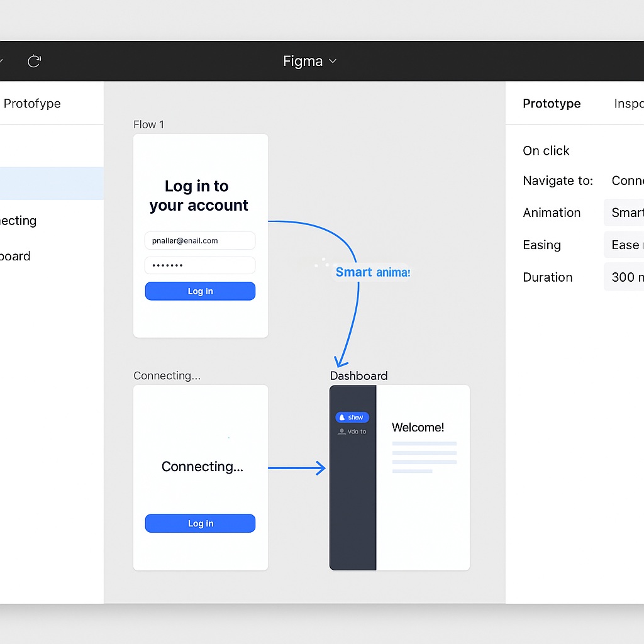644x644 pixels.
Task: Switch to the Inspect tab
Action: click(629, 103)
